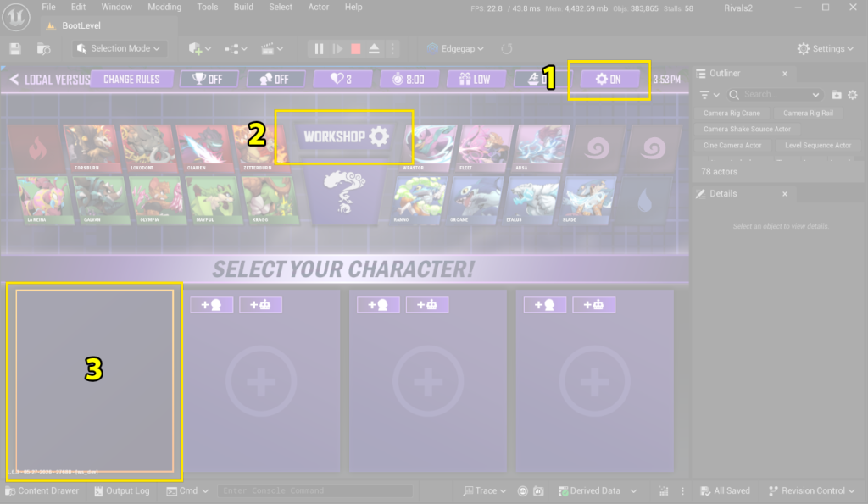The height and width of the screenshot is (504, 868).
Task: Close the Outliner panel
Action: [x=784, y=74]
